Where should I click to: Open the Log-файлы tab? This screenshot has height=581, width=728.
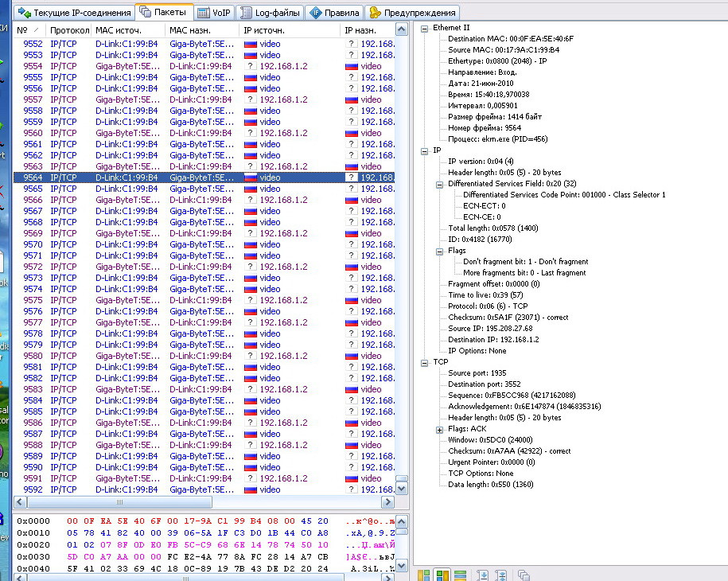[x=271, y=13]
